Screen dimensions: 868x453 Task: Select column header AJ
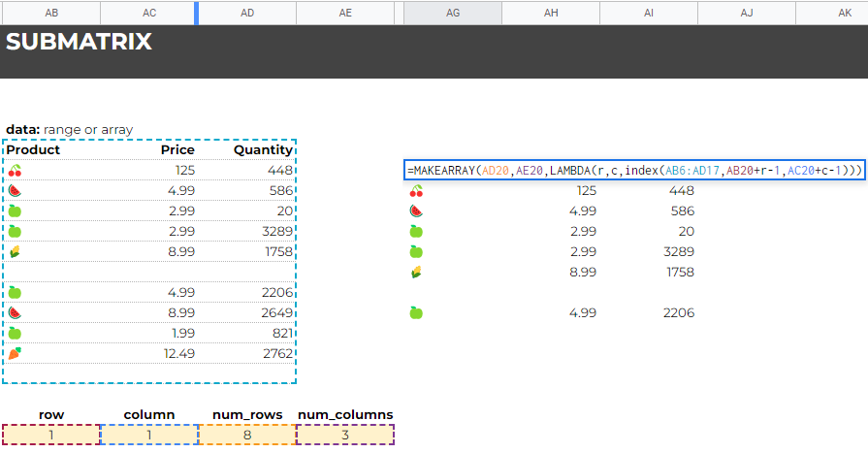click(747, 13)
